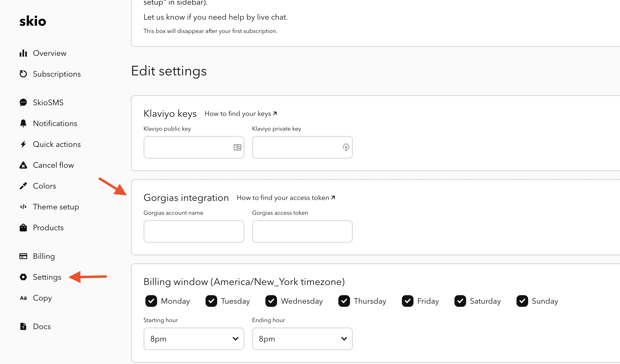
Task: Click the Subscriptions refresh icon
Action: click(x=23, y=74)
